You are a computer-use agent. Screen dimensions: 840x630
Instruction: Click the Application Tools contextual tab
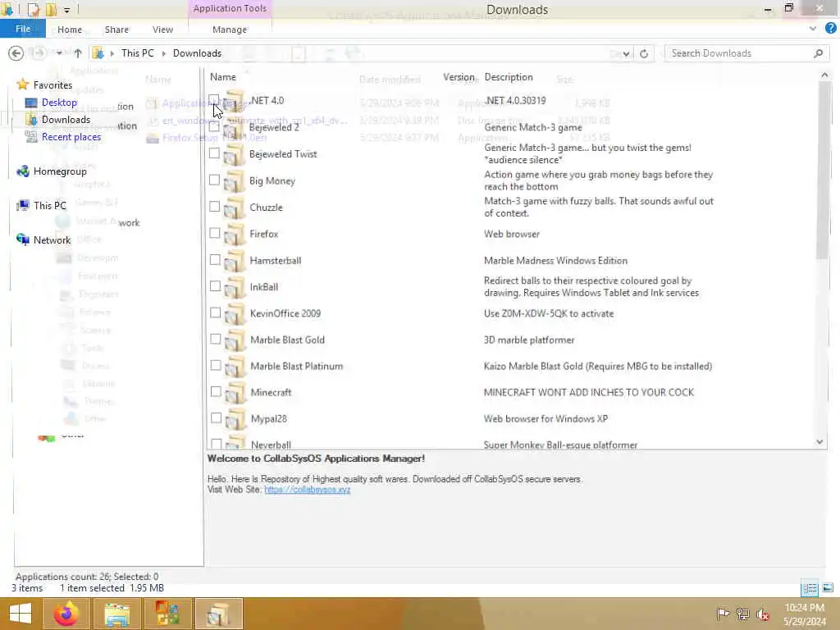pos(230,8)
